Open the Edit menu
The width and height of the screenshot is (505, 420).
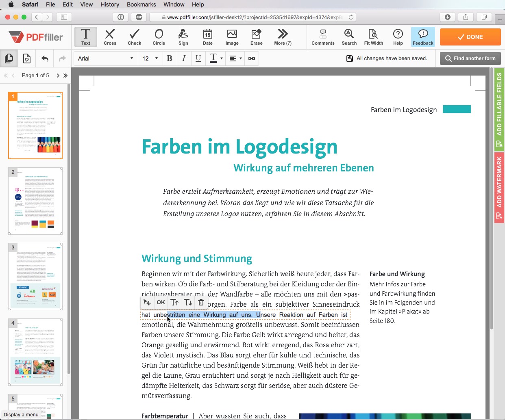pos(67,4)
